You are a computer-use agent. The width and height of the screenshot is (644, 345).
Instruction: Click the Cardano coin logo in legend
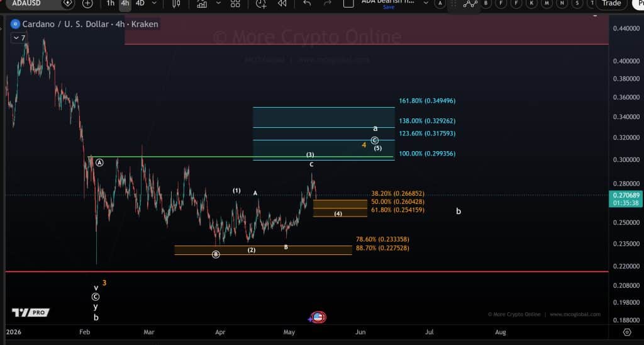16,25
